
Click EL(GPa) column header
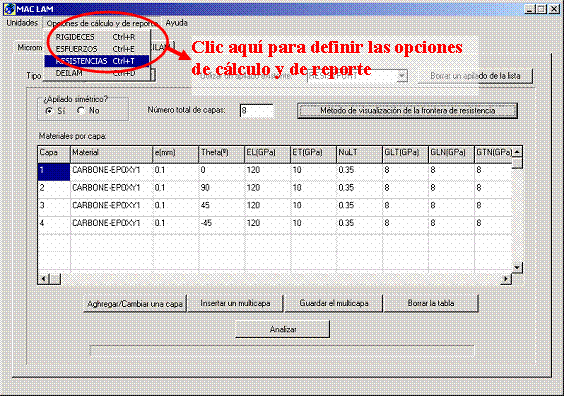tap(267, 154)
